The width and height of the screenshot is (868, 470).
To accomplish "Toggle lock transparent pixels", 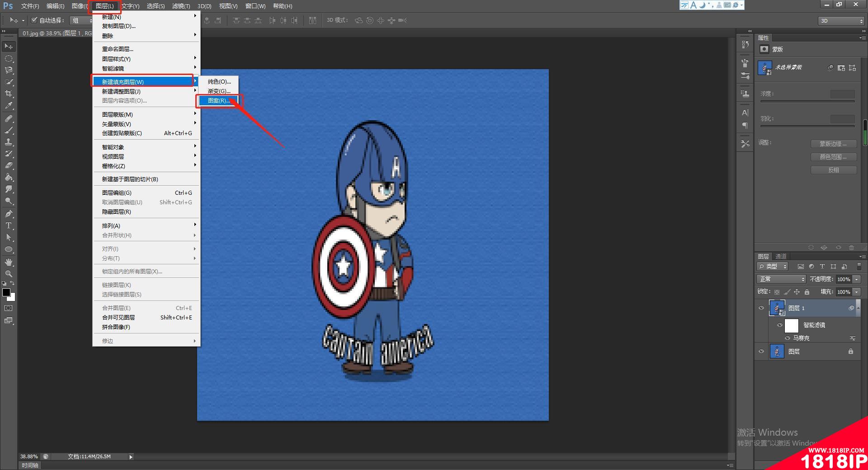I will tap(777, 292).
